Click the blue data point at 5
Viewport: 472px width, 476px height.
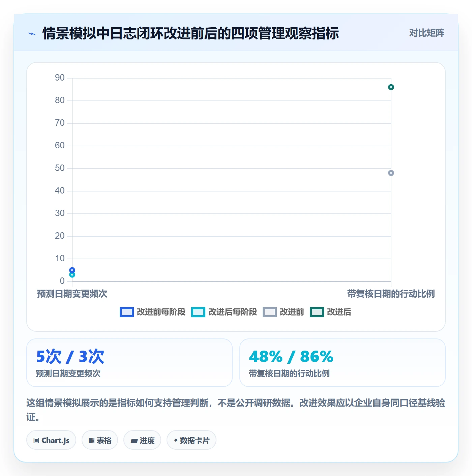(72, 270)
